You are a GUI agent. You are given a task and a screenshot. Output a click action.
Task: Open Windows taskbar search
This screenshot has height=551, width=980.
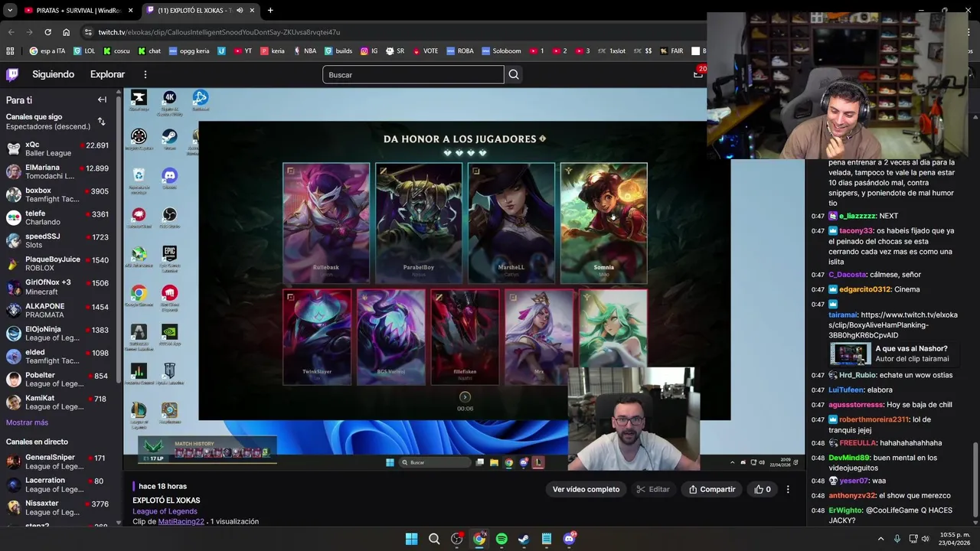[x=434, y=539]
